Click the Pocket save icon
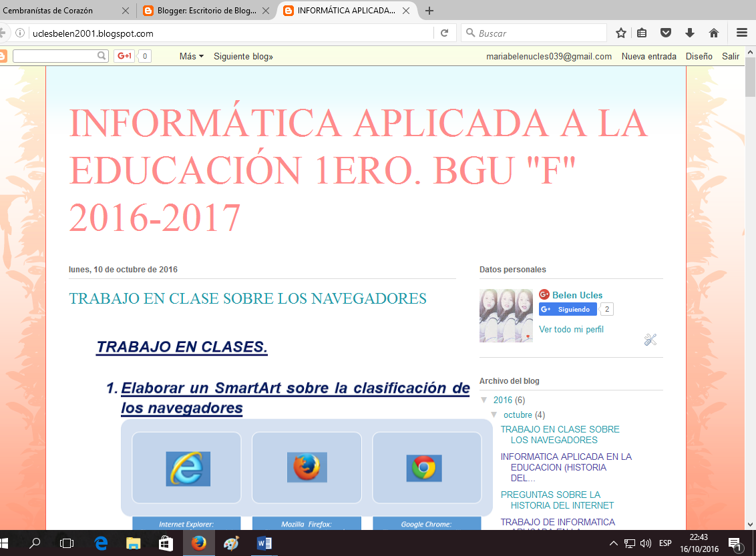Image resolution: width=756 pixels, height=556 pixels. pos(666,33)
